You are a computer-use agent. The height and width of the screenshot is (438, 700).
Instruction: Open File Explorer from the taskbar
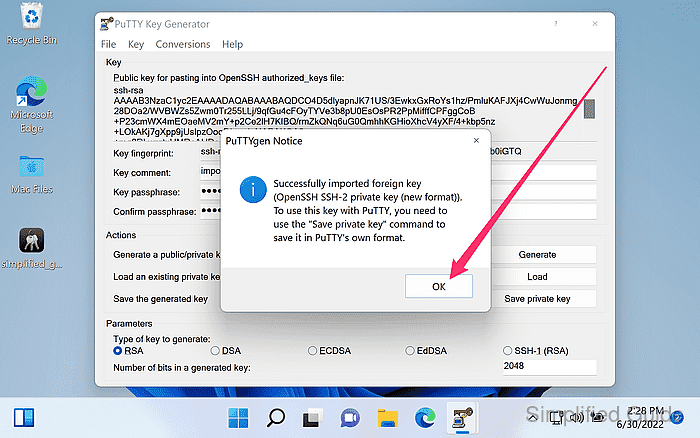coord(388,418)
